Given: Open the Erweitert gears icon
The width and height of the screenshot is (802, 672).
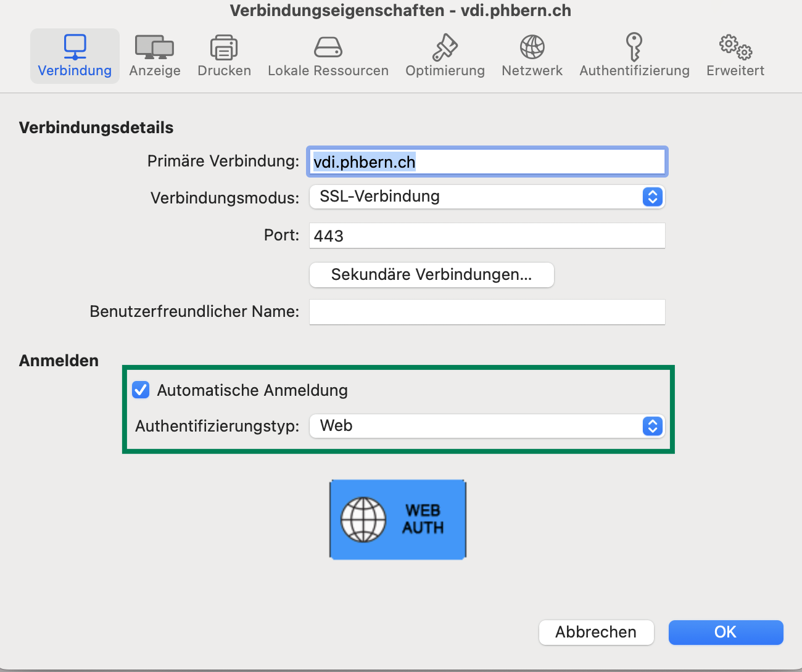Looking at the screenshot, I should pyautogui.click(x=734, y=55).
